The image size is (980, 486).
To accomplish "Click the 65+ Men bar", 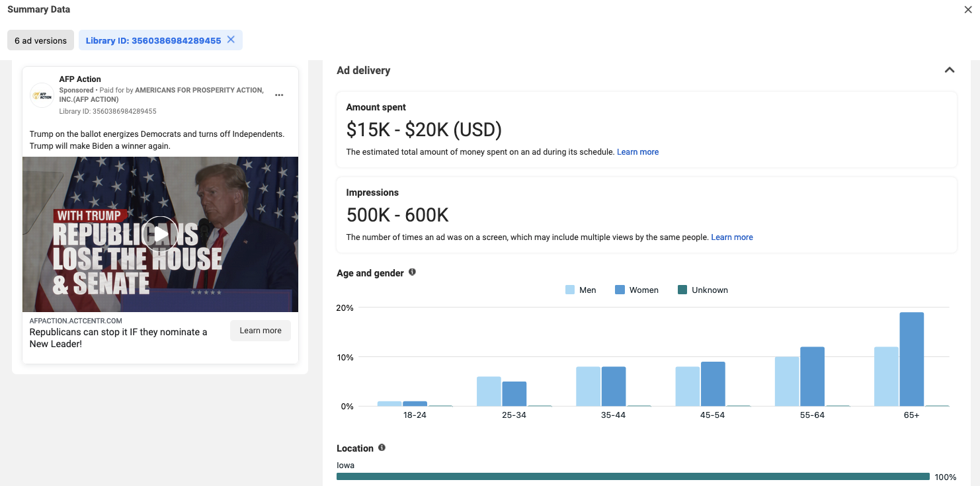I will click(886, 376).
